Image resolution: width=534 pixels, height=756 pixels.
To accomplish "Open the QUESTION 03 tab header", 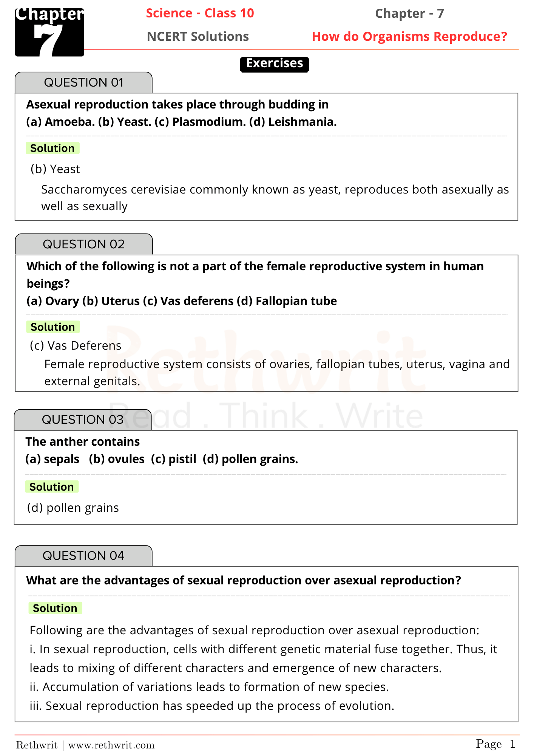I will click(x=83, y=420).
